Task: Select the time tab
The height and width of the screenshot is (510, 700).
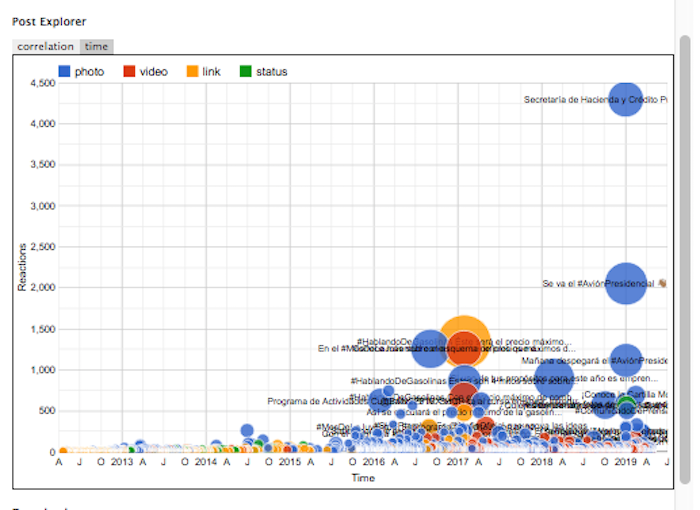Action: coord(96,46)
